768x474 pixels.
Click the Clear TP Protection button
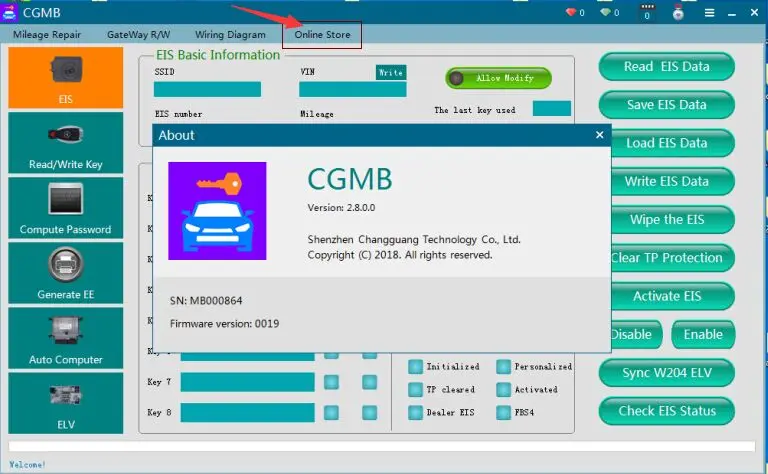tap(673, 258)
